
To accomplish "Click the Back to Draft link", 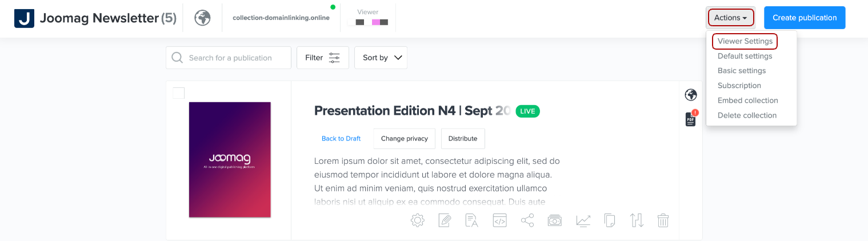I will (x=341, y=139).
